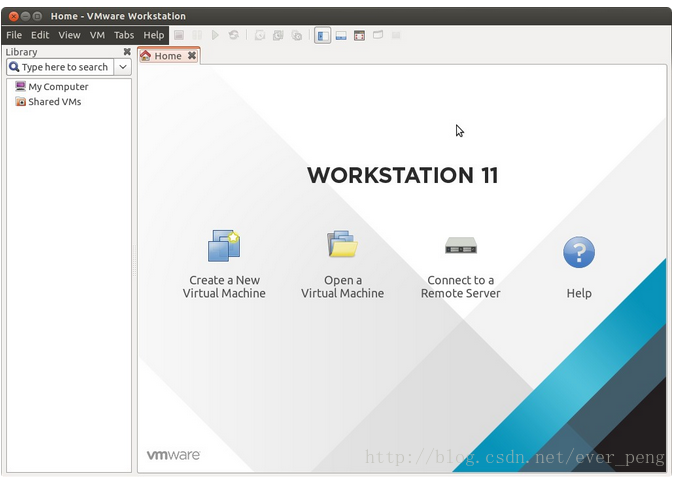Open the File menu

click(x=14, y=35)
